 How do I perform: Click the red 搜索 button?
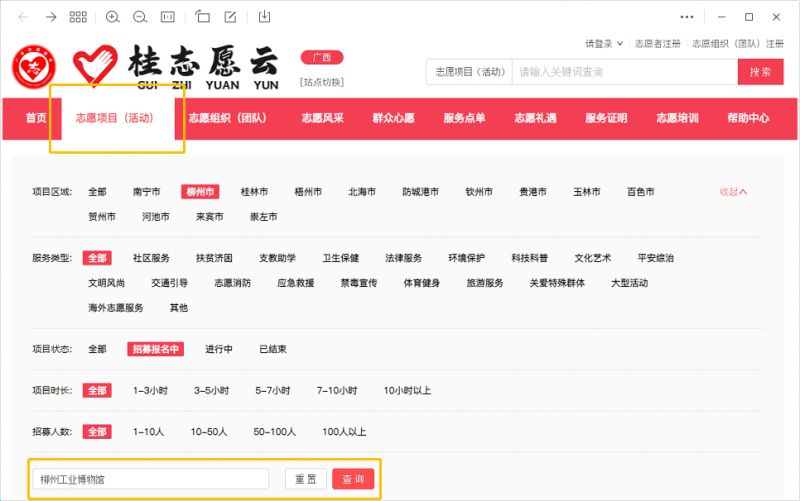point(760,72)
